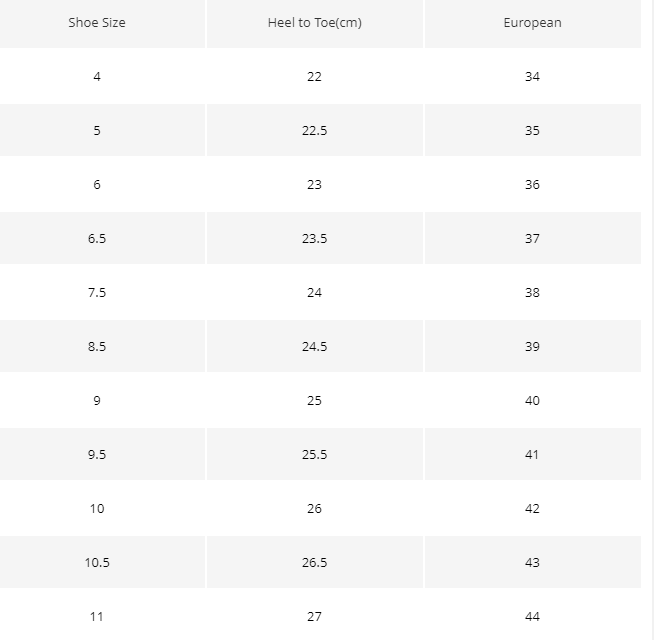Viewport: 654px width, 640px height.
Task: Click the 25.5 heel to toe cell
Action: (x=315, y=454)
